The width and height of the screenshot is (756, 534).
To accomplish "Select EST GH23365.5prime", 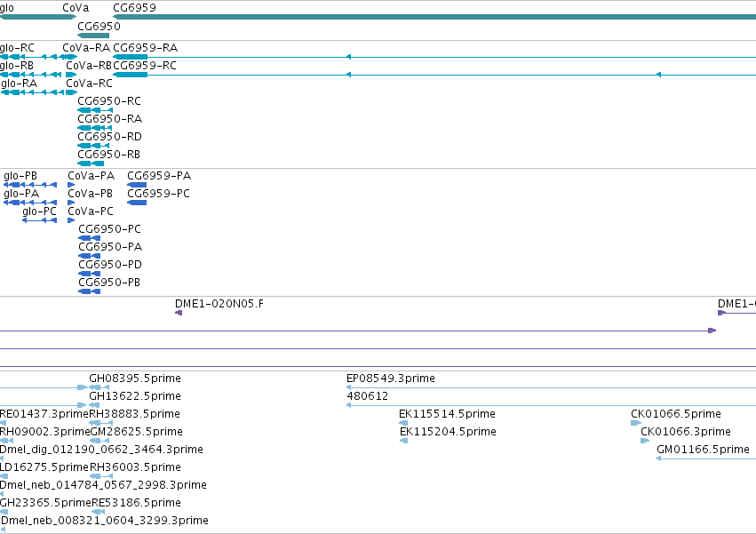I will [45, 504].
